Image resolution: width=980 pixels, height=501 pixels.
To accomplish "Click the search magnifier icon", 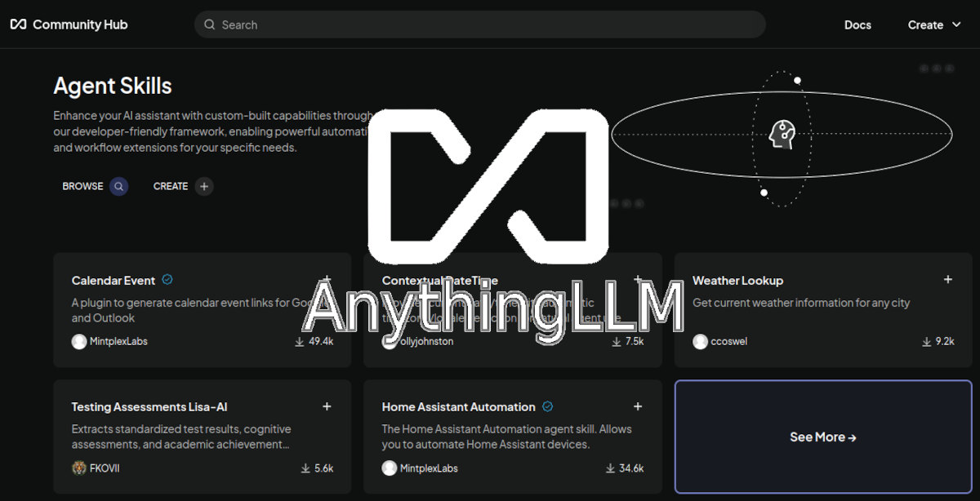I will click(210, 24).
